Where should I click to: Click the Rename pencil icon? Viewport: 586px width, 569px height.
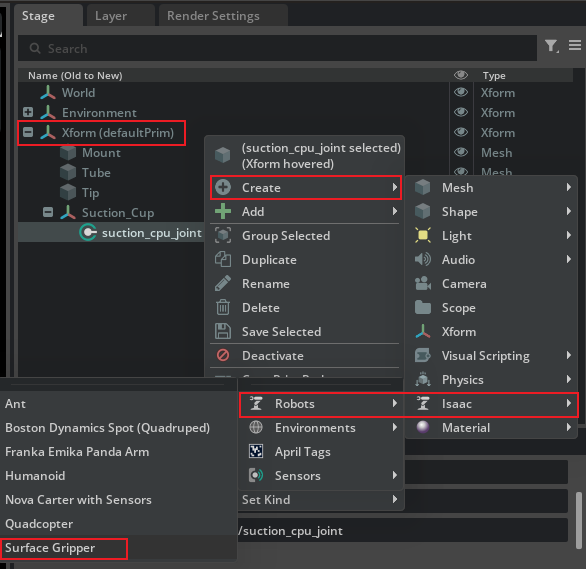pos(223,284)
